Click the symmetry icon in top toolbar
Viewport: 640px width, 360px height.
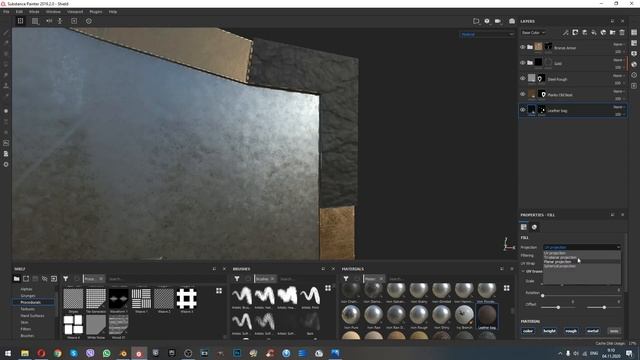49,21
